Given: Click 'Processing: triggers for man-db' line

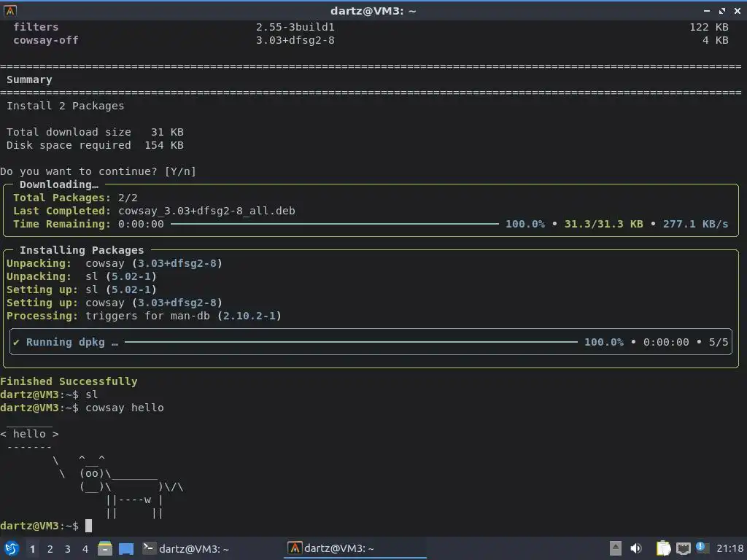Looking at the screenshot, I should click(144, 316).
